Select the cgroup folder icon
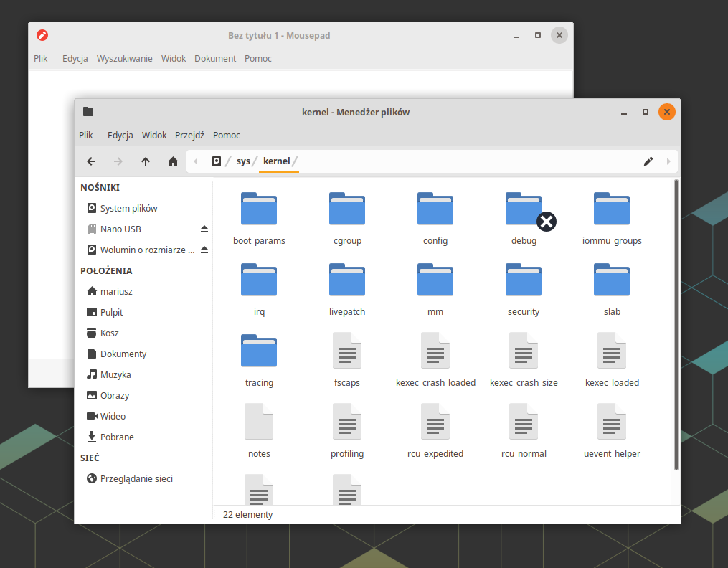This screenshot has height=568, width=728. [x=347, y=209]
